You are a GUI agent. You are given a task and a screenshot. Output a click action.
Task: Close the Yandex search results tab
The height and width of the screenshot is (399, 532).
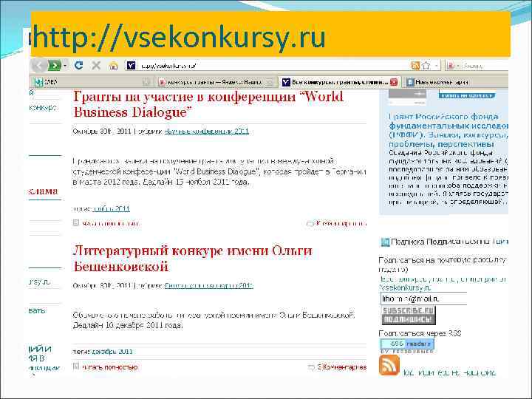point(270,82)
